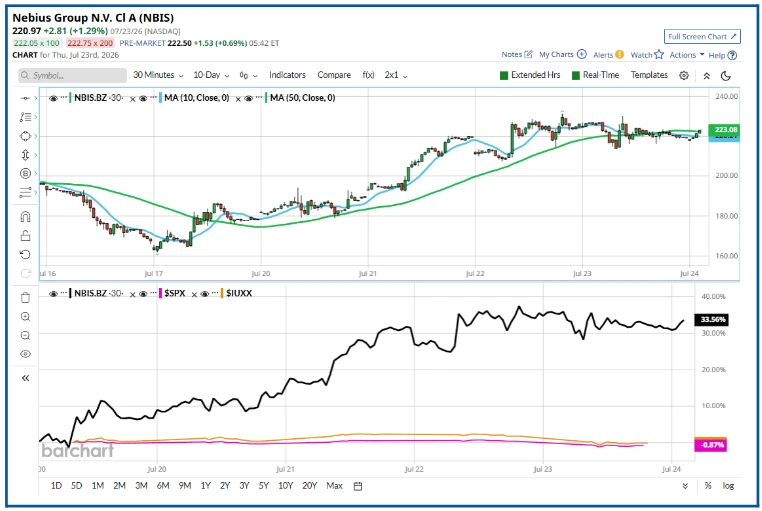Click the redo arrow icon
Image resolution: width=762 pixels, height=511 pixels.
click(x=25, y=273)
